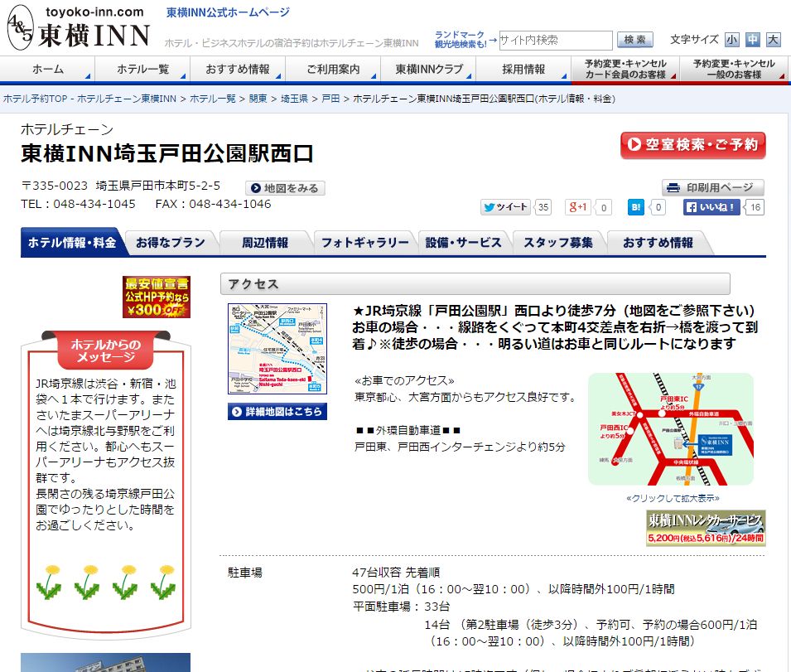Click breadcrumb ホテル予約TOP link

(89, 99)
